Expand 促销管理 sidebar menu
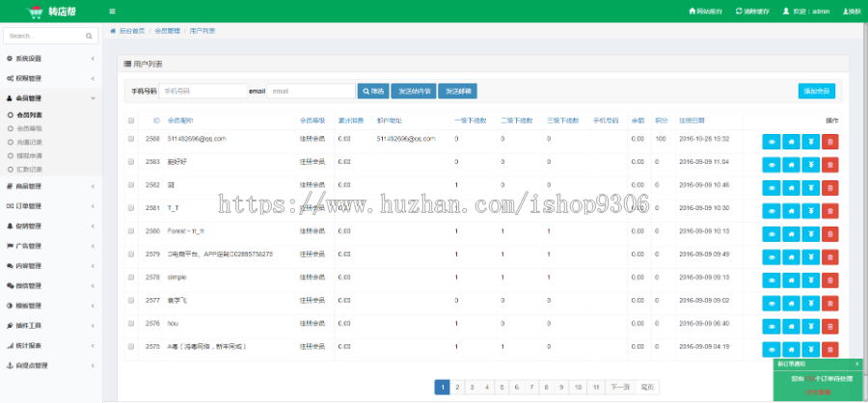 (x=51, y=226)
